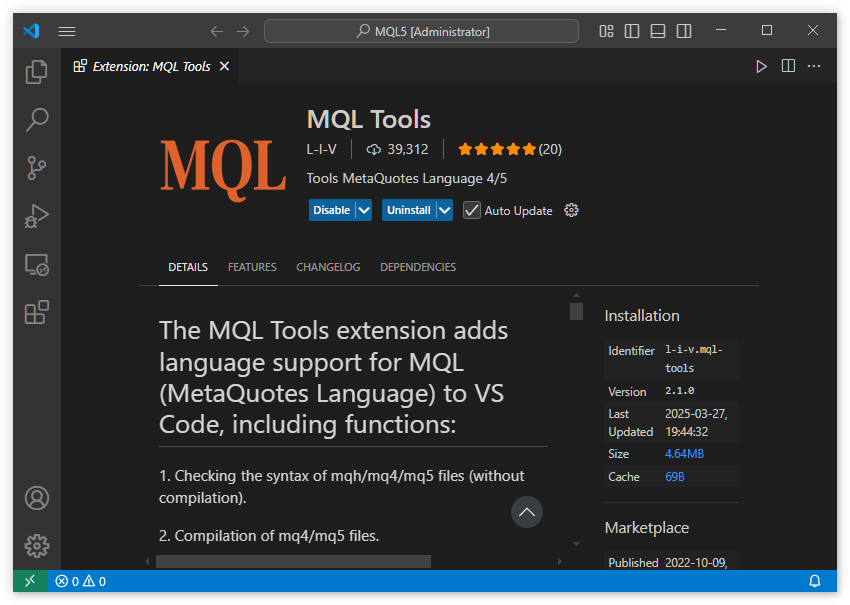This screenshot has width=850, height=605.
Task: Expand the Uninstall button dropdown arrow
Action: click(445, 210)
